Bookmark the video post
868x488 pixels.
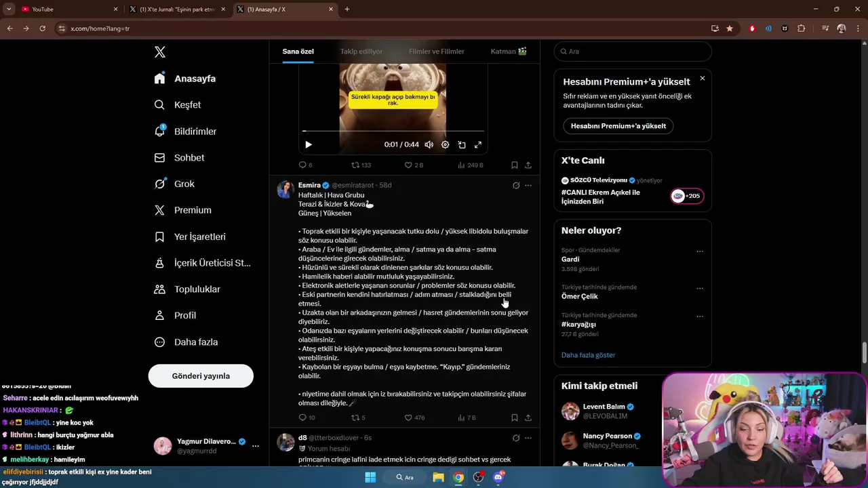coord(515,165)
